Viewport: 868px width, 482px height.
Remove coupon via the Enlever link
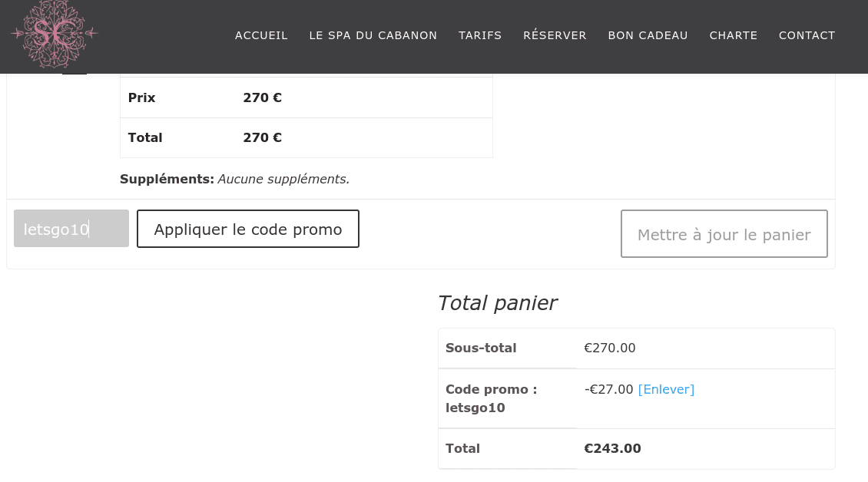666,390
